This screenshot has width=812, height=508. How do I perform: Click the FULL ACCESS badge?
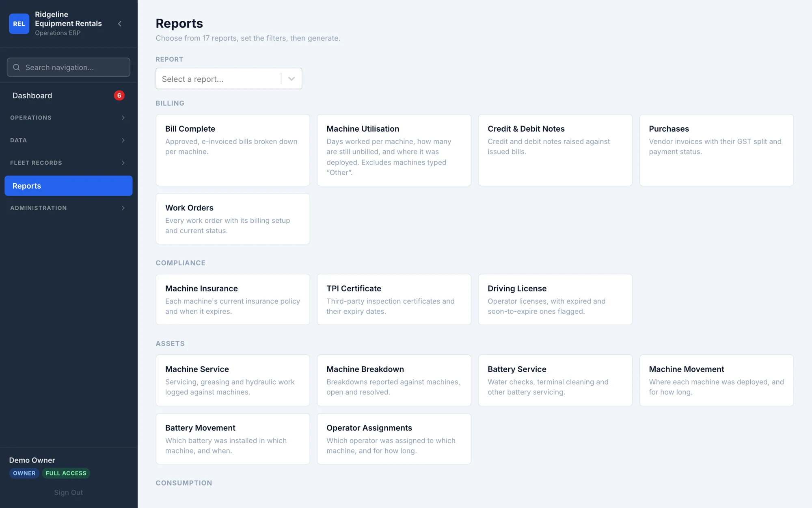click(x=66, y=473)
